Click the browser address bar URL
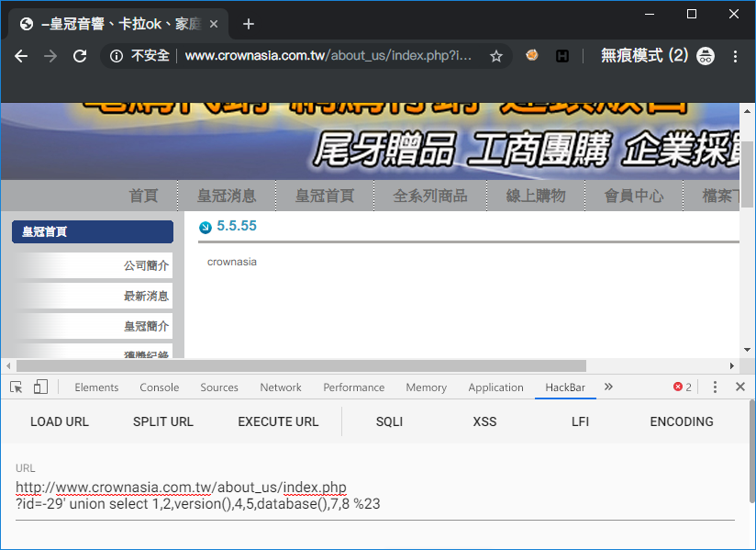The width and height of the screenshot is (756, 550). (x=328, y=56)
